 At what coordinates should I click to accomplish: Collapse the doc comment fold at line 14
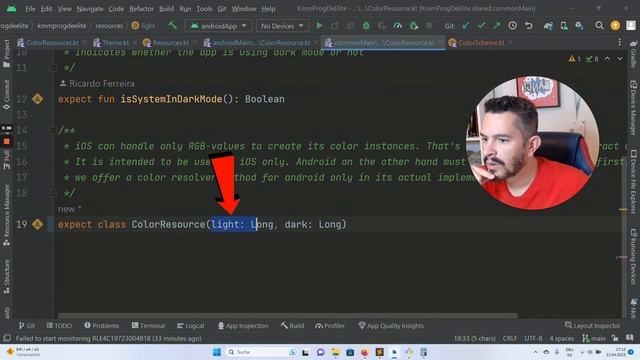click(53, 131)
